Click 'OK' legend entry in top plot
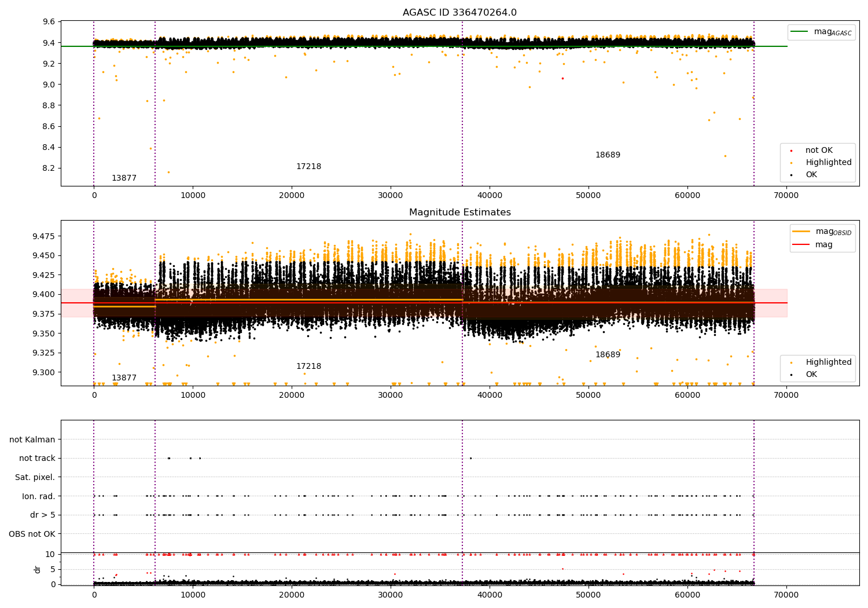Screen dimensions: 868x608 [x=811, y=175]
